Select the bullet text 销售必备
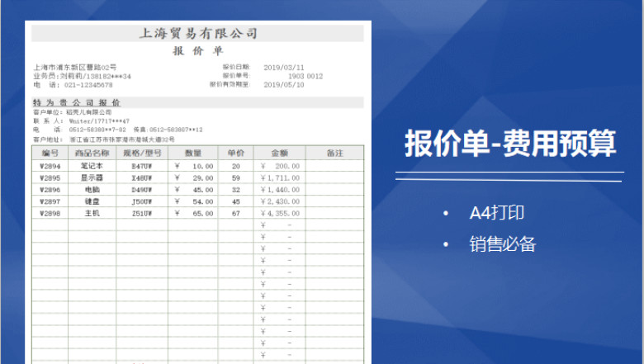Screen dimensions: 644x364 point(503,244)
